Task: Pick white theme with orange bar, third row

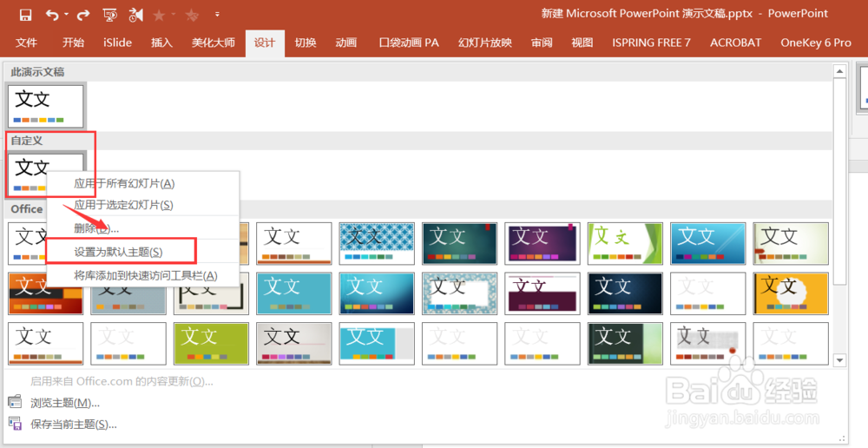Action: pos(46,343)
